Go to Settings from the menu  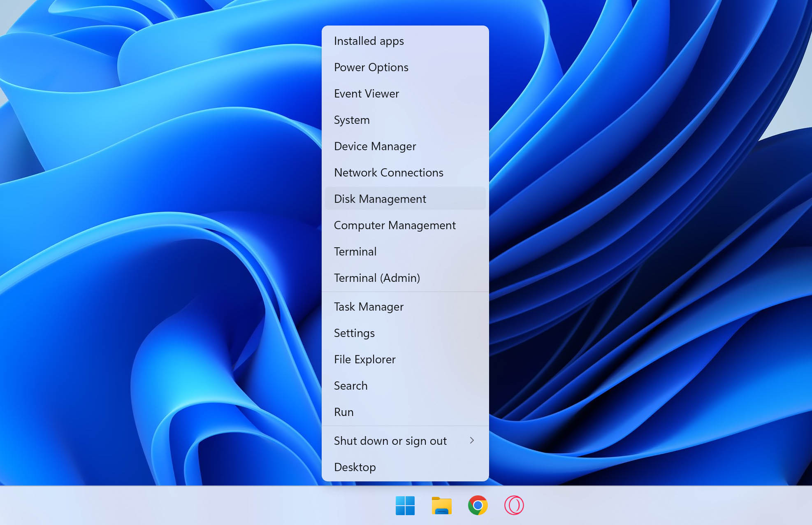point(354,333)
